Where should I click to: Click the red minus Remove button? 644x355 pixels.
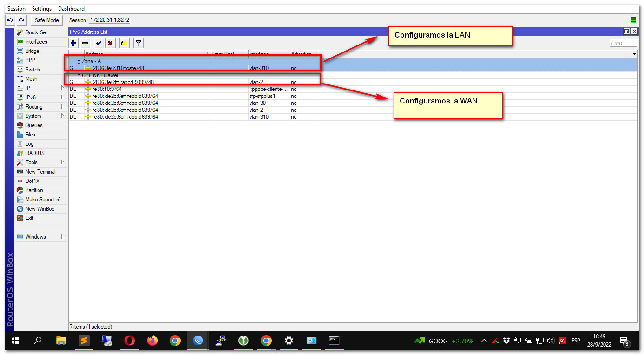tap(85, 43)
